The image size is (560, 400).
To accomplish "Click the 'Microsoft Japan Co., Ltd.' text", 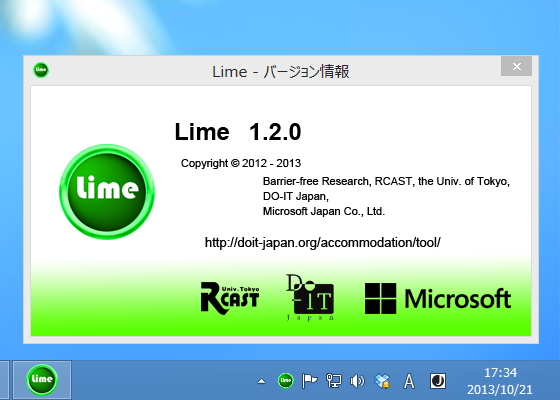I will click(x=324, y=211).
